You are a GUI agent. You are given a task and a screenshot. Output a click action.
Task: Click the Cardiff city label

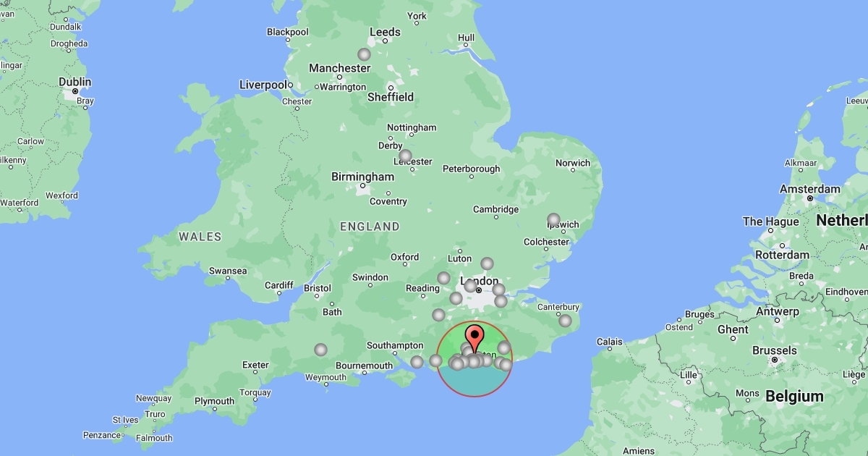point(278,285)
